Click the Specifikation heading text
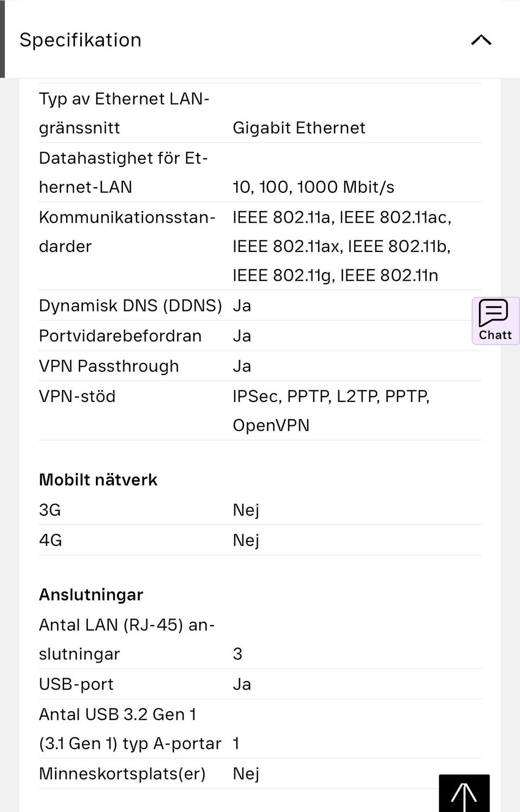This screenshot has height=812, width=520. coord(80,40)
